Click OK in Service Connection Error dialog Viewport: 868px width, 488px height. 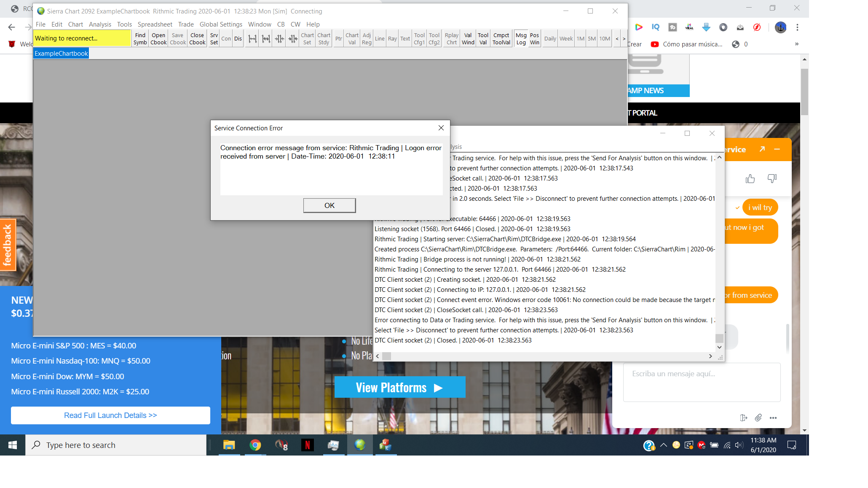(329, 205)
